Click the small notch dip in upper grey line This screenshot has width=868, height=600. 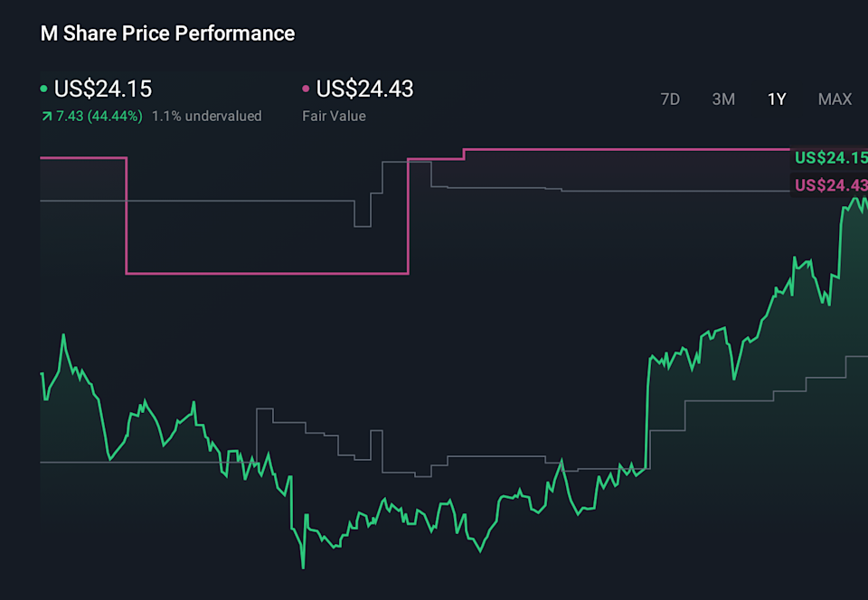coord(363,225)
